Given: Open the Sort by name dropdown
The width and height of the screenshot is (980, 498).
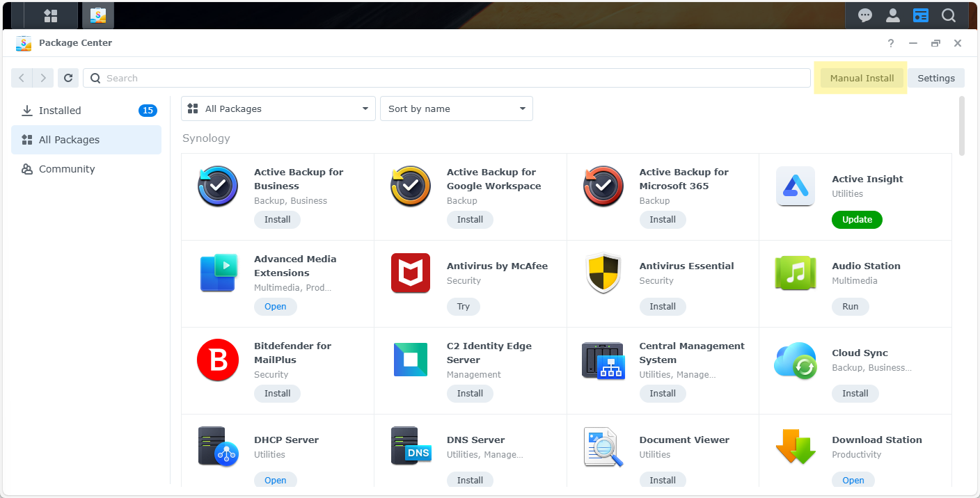Looking at the screenshot, I should coord(456,109).
